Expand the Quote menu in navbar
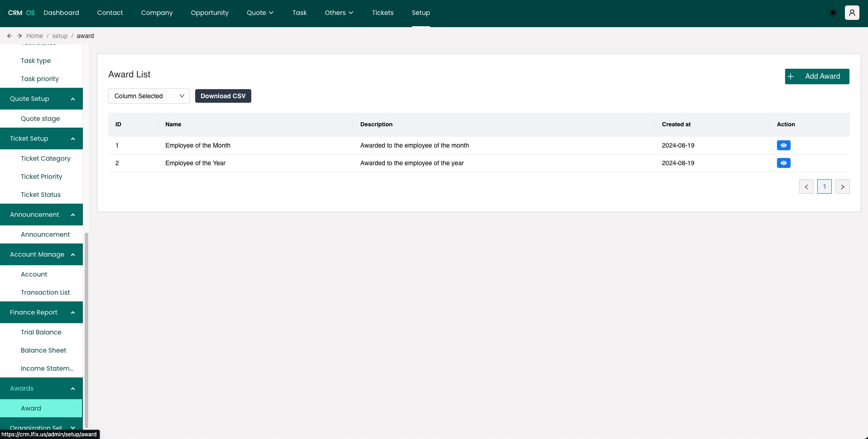This screenshot has width=868, height=439. 260,13
